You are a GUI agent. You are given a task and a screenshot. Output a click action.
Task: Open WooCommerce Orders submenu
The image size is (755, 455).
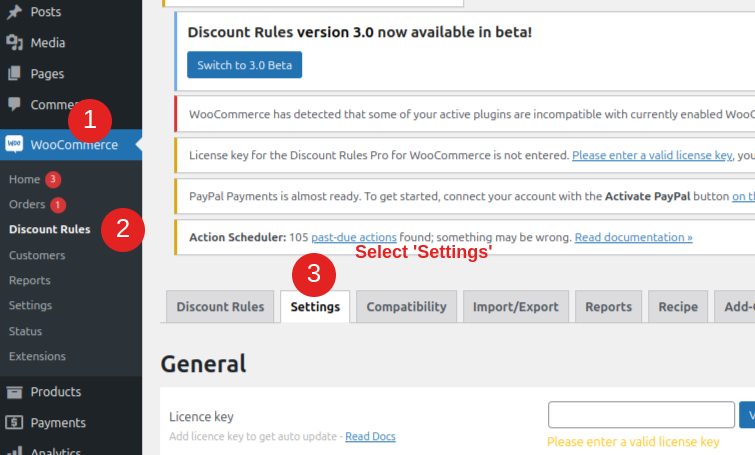pos(27,204)
